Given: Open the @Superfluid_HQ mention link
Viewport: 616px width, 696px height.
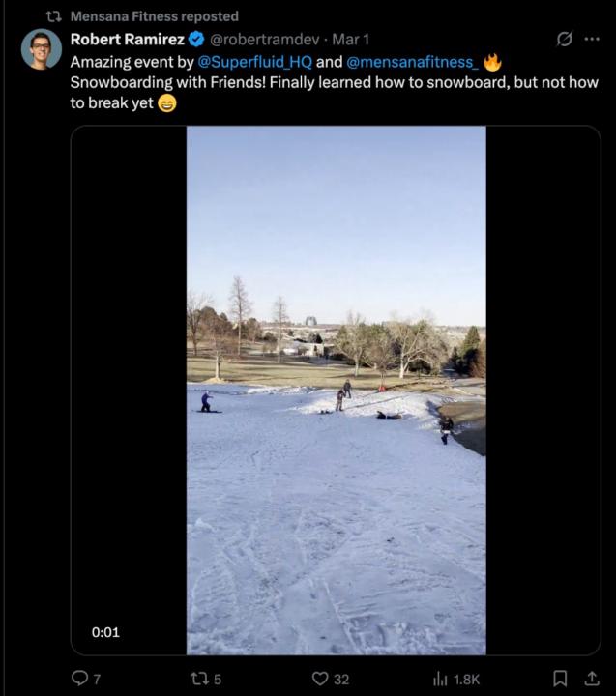Looking at the screenshot, I should [255, 62].
